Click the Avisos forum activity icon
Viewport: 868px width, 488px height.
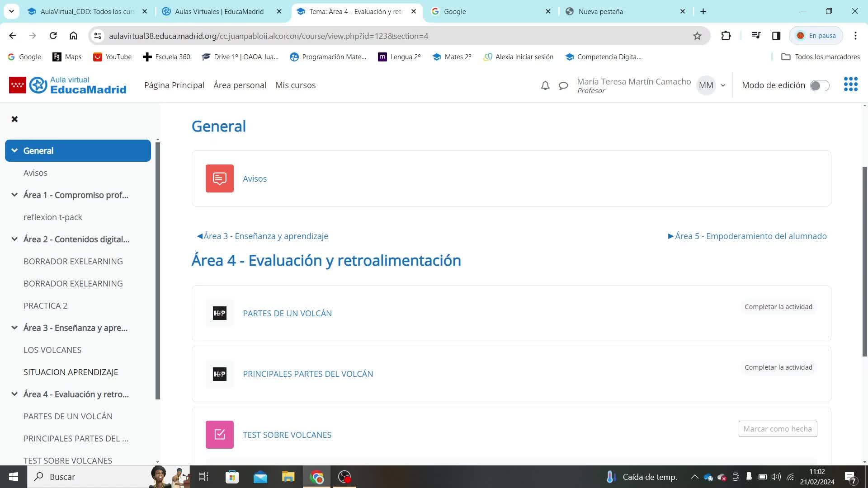tap(220, 178)
